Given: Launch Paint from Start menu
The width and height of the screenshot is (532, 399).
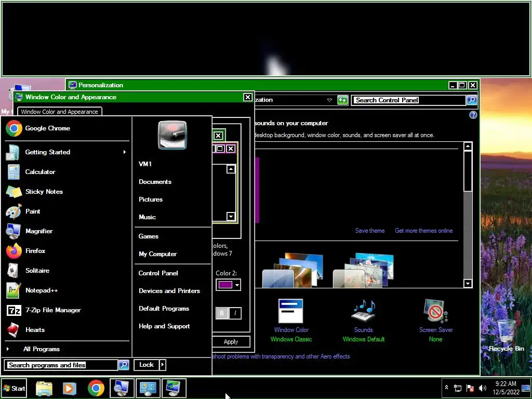Looking at the screenshot, I should [67, 211].
